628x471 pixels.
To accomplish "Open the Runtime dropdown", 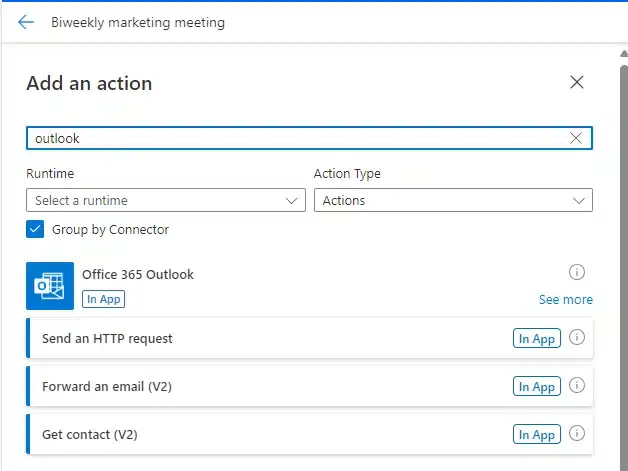I will click(x=166, y=200).
